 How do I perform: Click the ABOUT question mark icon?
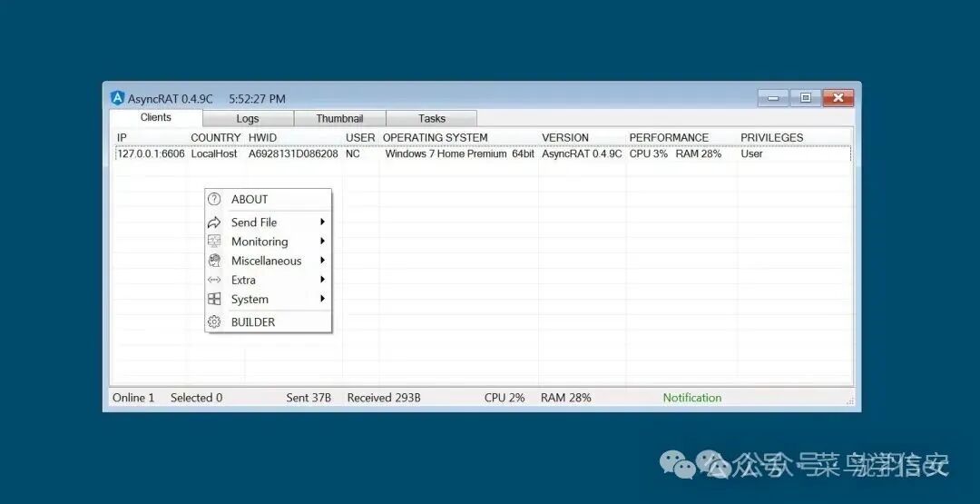point(214,200)
